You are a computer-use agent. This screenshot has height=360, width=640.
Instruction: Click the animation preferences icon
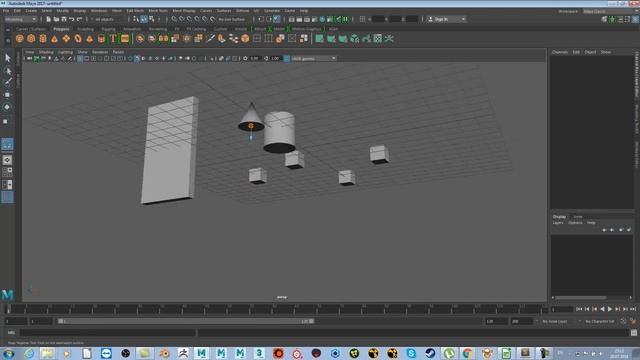(x=633, y=322)
